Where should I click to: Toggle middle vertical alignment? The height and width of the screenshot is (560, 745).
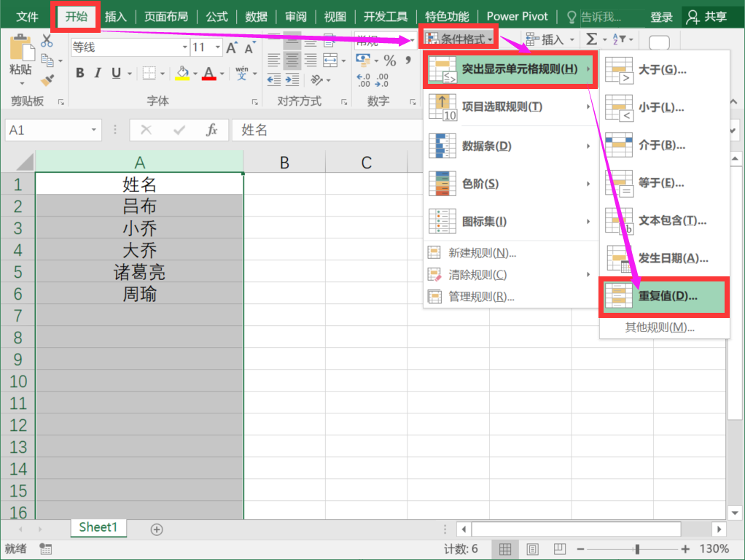tap(292, 41)
